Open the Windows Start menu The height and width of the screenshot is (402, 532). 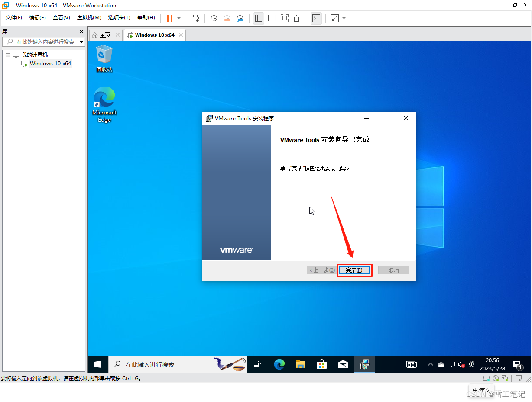tap(98, 364)
